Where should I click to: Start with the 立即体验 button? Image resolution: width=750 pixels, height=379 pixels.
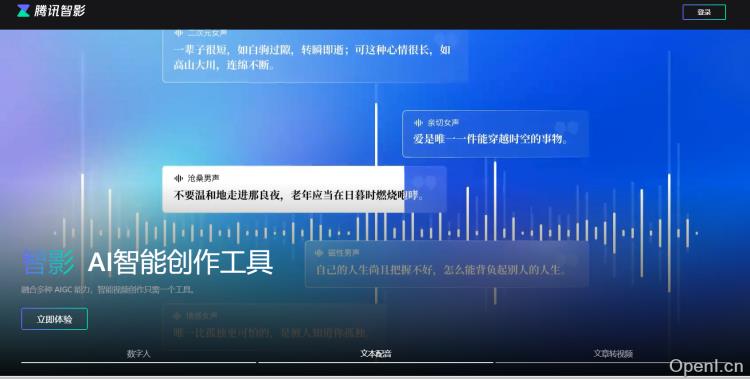coord(54,319)
